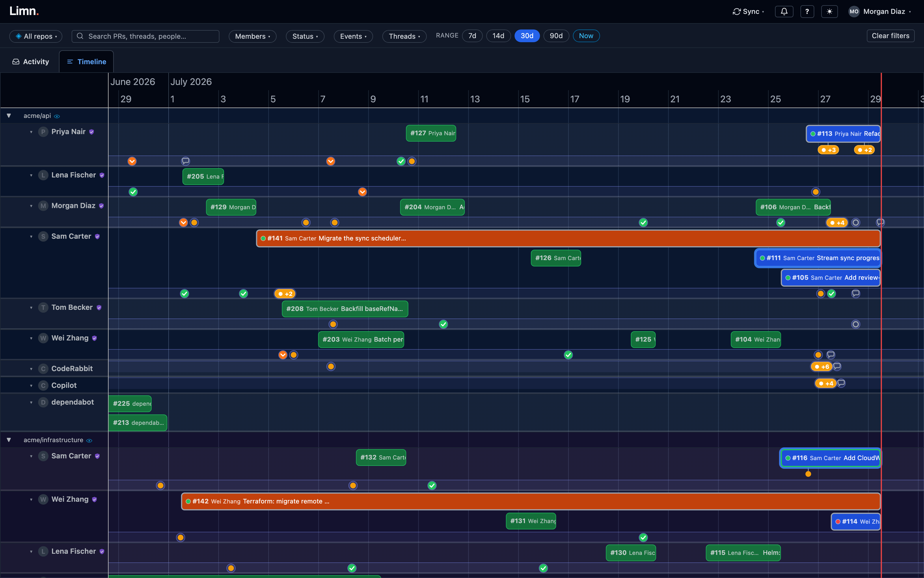Open PR #205 Lena bar
Image resolution: width=924 pixels, height=578 pixels.
[203, 176]
